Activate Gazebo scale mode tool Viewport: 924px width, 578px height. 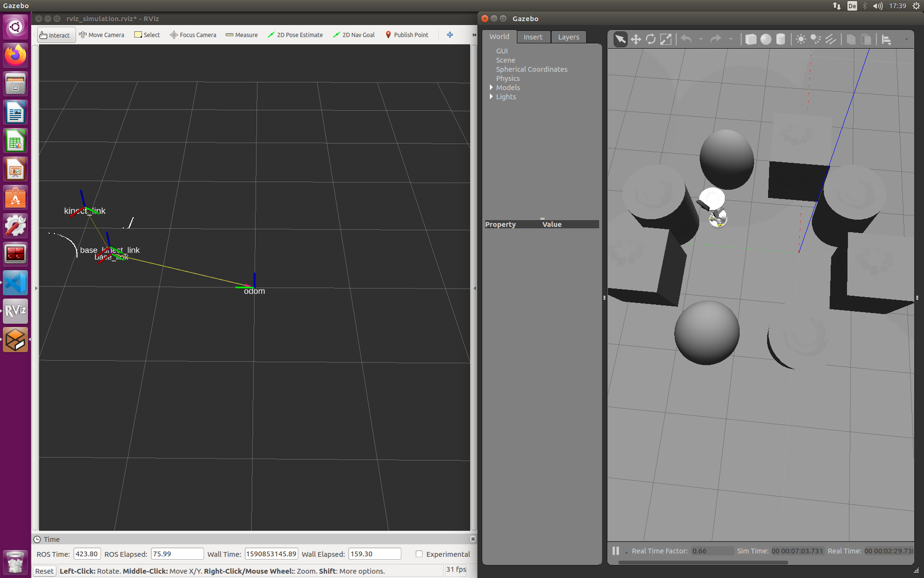pos(666,39)
